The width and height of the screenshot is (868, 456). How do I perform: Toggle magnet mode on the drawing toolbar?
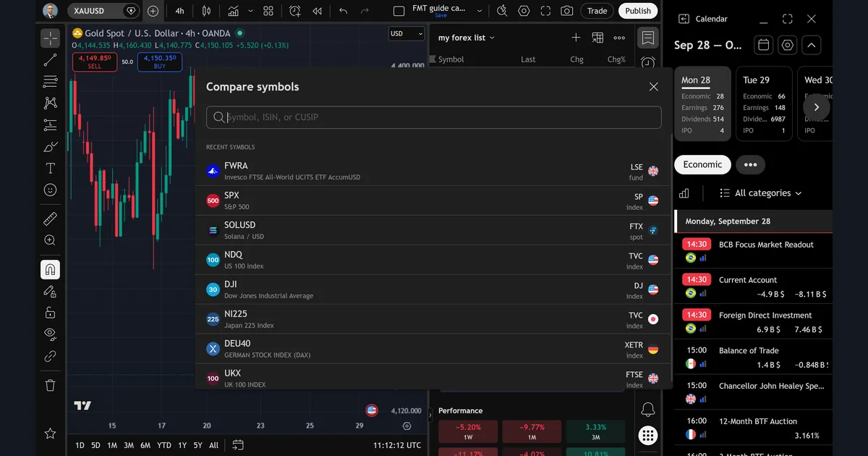[x=50, y=270]
